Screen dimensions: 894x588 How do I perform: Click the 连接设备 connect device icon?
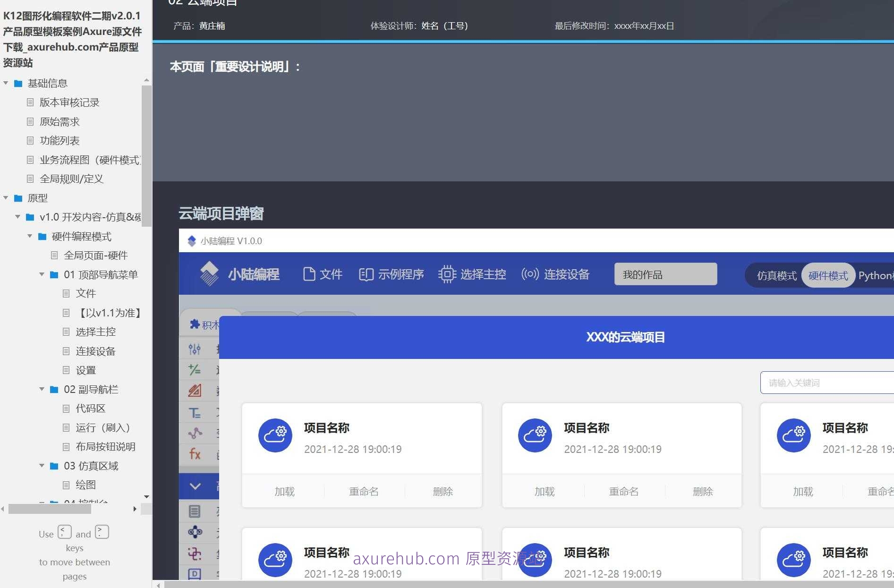pyautogui.click(x=529, y=273)
